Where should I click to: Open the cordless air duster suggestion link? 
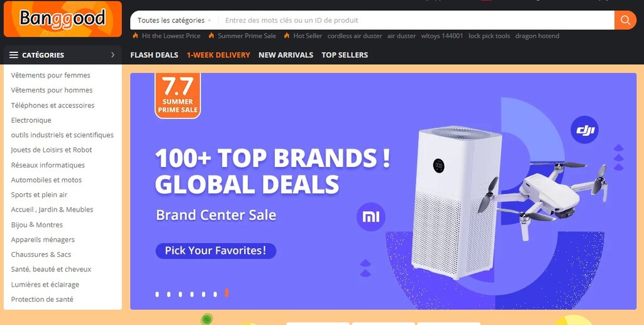click(x=355, y=36)
